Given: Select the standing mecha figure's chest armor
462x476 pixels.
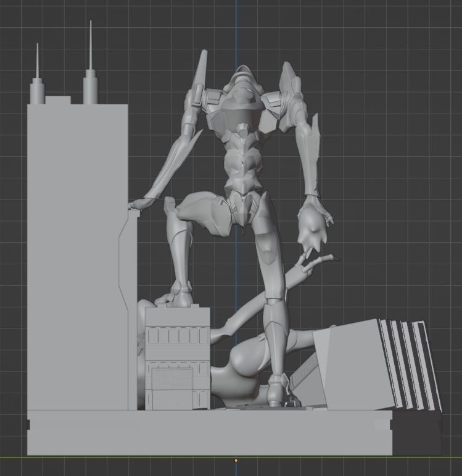Looking at the screenshot, I should click(x=242, y=117).
